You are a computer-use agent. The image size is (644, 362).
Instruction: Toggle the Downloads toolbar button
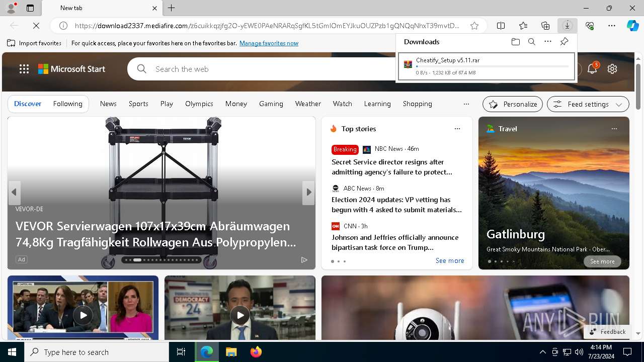point(568,26)
